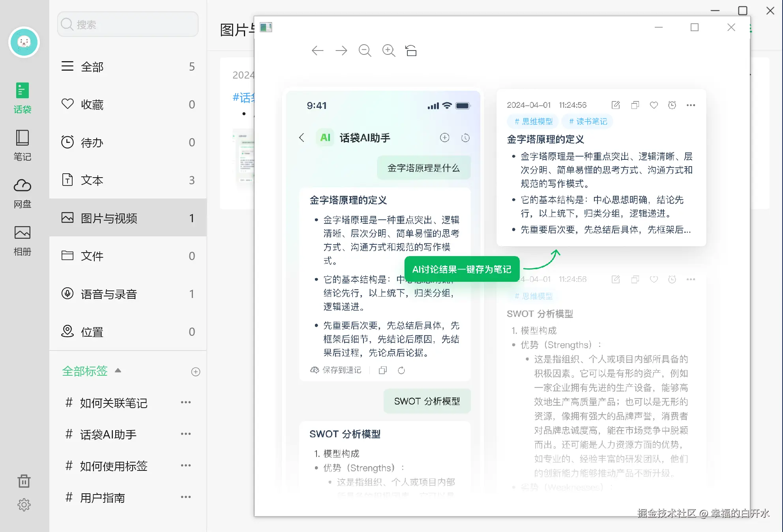The width and height of the screenshot is (783, 532).
Task: Click the 保存到速记 button
Action: click(336, 370)
